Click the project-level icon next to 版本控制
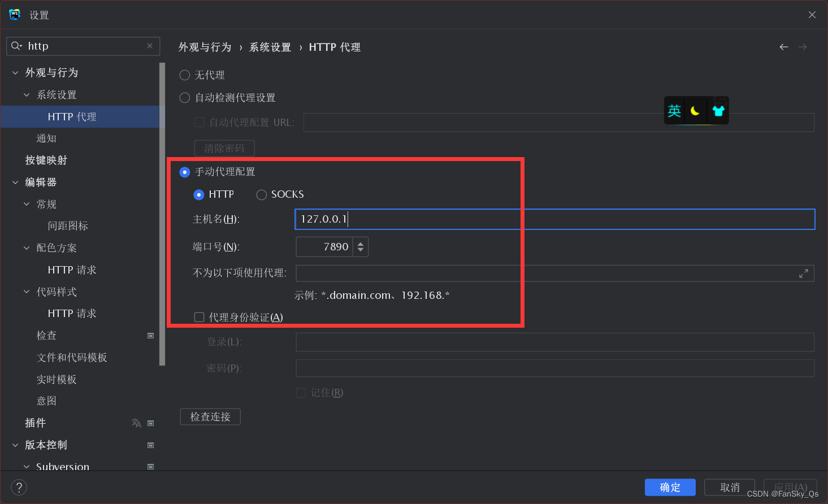828x504 pixels. [151, 445]
